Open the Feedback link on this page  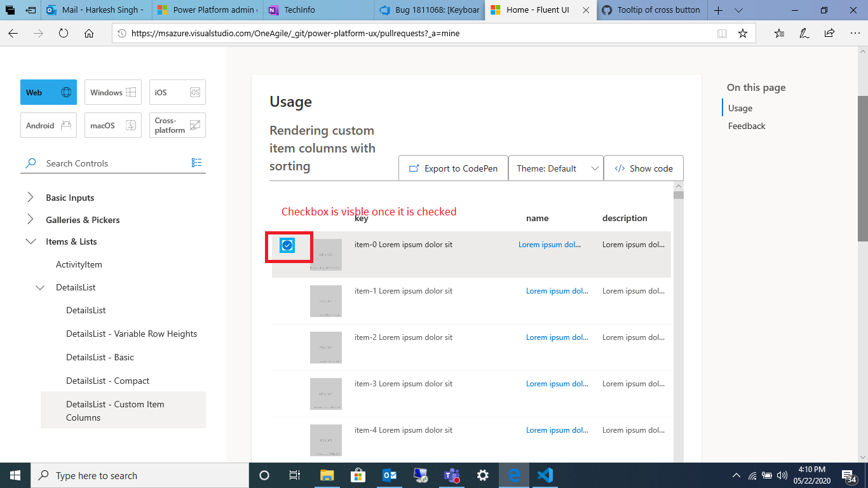click(x=746, y=126)
